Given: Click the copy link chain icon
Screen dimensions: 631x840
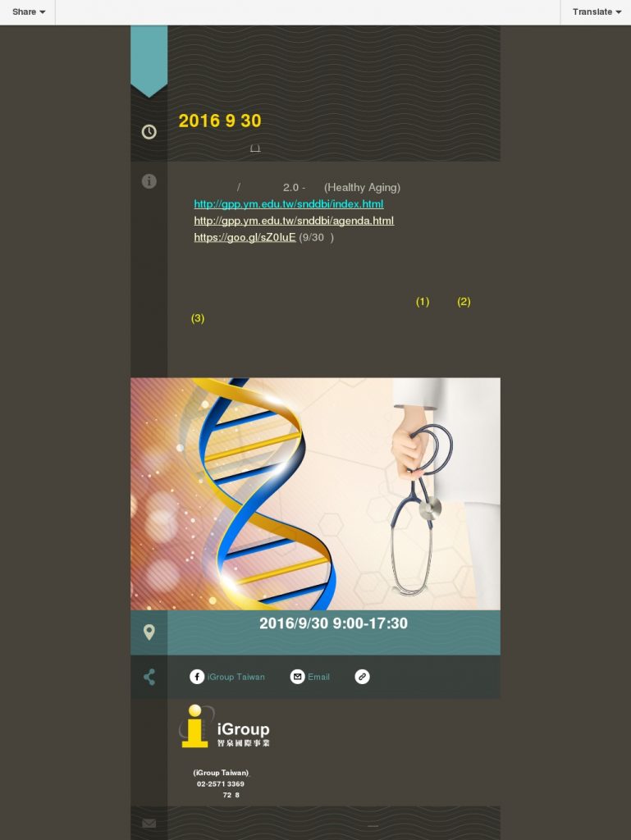Looking at the screenshot, I should pos(362,677).
